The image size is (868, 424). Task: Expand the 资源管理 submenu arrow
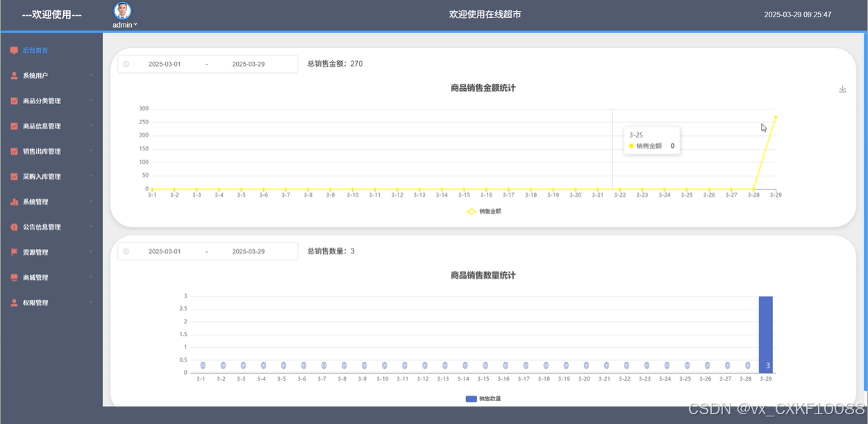[x=91, y=252]
